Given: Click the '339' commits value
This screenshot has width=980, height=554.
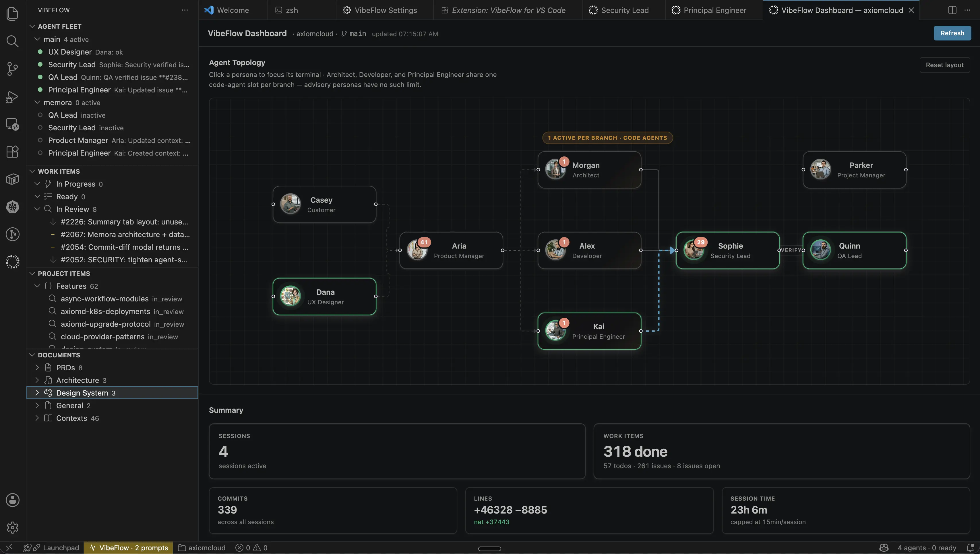Looking at the screenshot, I should [x=227, y=510].
